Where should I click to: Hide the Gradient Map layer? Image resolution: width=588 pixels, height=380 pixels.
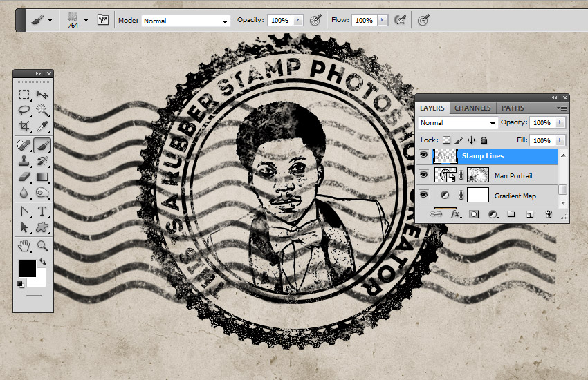coord(424,196)
